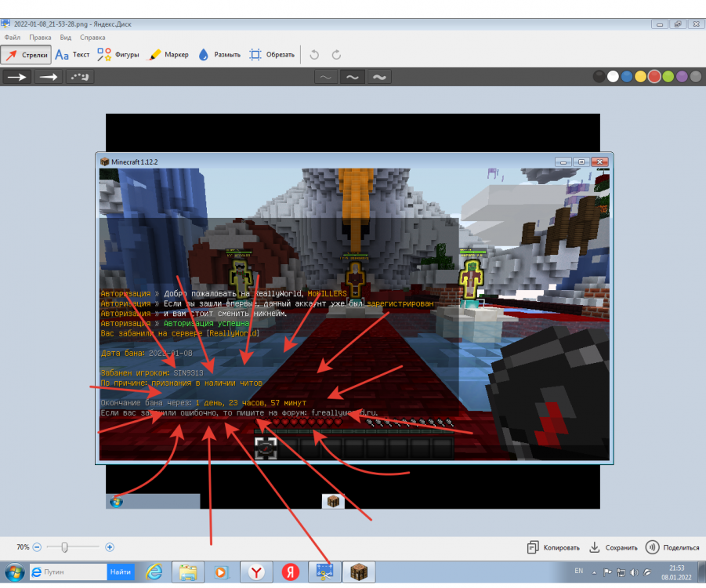Pick the yellow color swatch

pyautogui.click(x=640, y=77)
